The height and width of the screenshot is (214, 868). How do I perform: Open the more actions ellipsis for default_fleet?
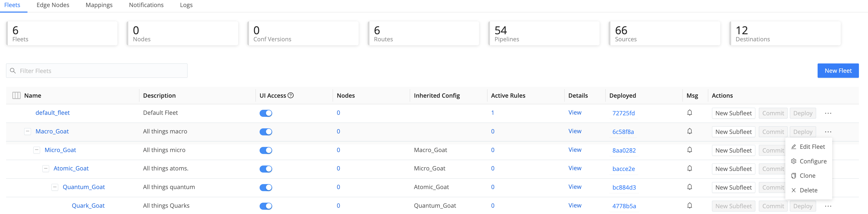828,113
